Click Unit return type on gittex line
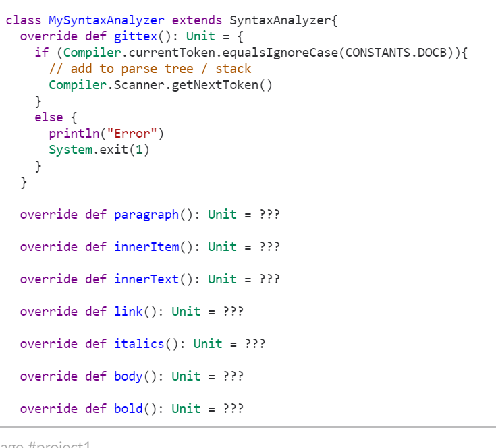Screen dimensions: 496x448 coord(200,36)
